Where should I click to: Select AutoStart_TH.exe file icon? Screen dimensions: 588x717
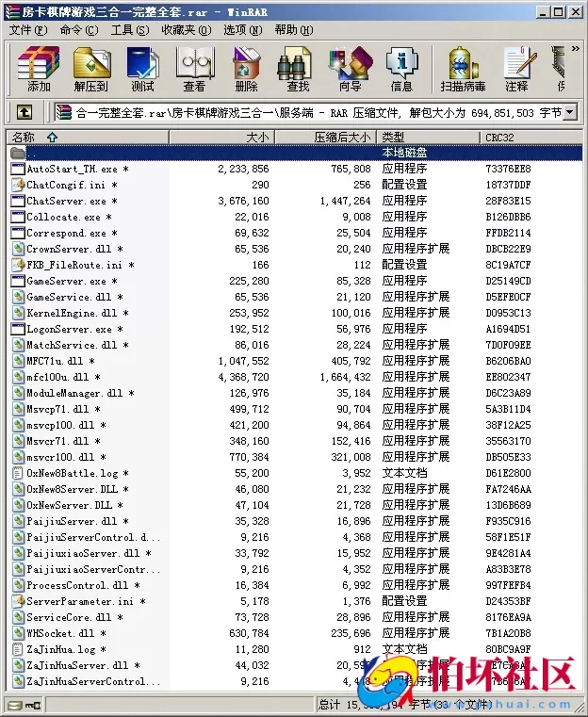point(18,169)
